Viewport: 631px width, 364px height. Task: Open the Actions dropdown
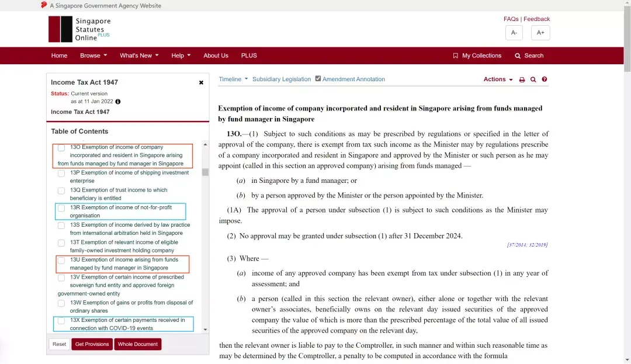498,79
